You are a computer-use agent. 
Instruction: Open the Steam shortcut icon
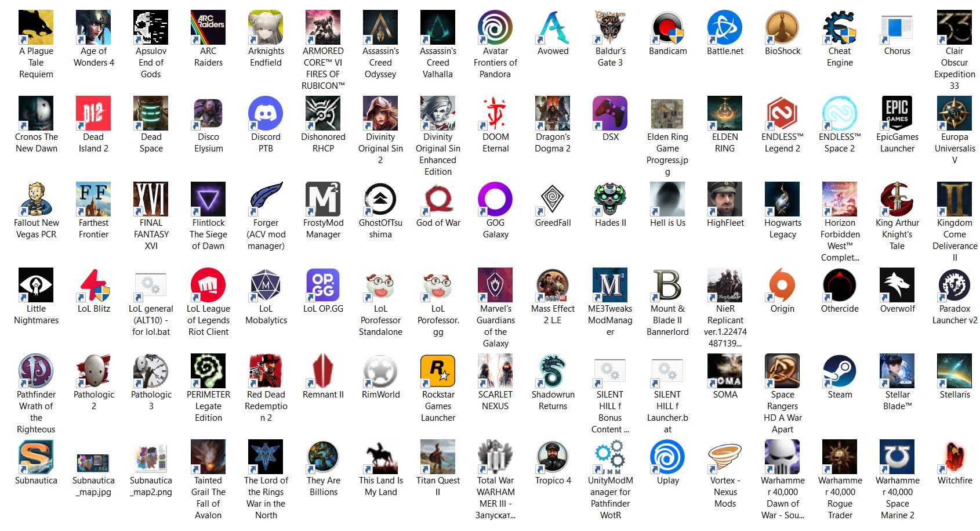click(840, 371)
